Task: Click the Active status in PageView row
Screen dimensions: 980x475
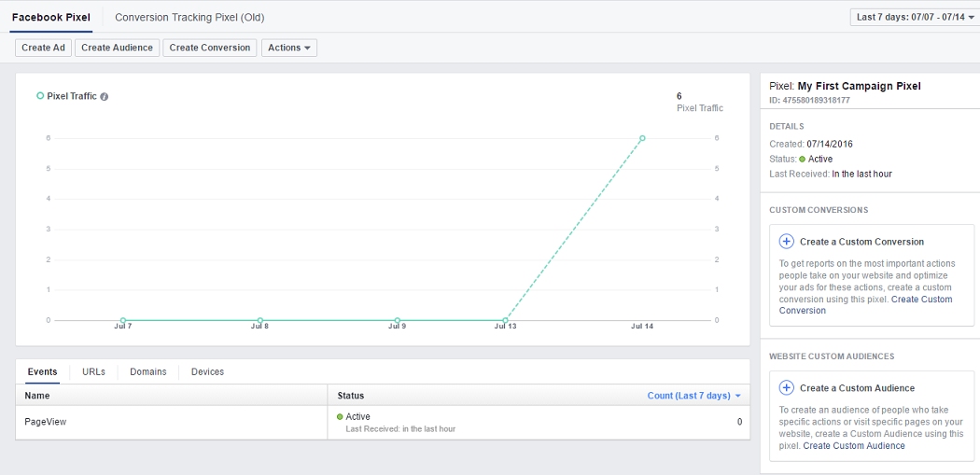Action: click(357, 417)
